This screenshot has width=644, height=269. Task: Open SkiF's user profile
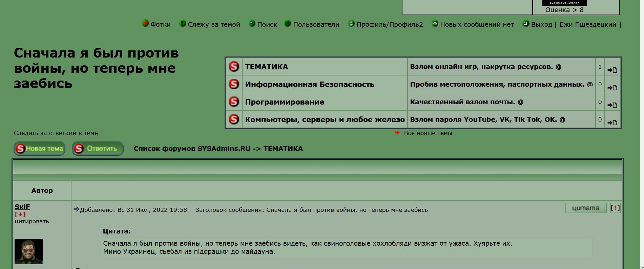[22, 207]
